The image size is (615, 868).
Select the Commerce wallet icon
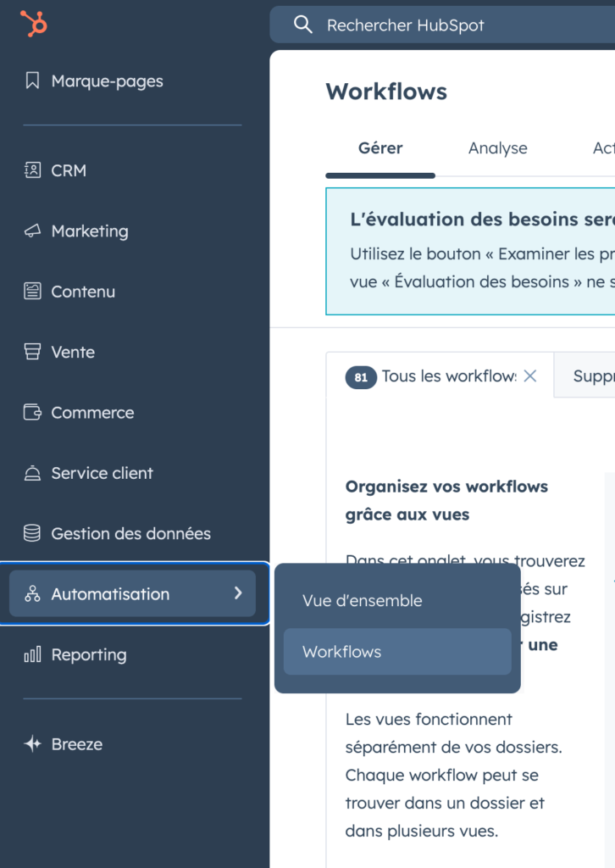point(33,413)
